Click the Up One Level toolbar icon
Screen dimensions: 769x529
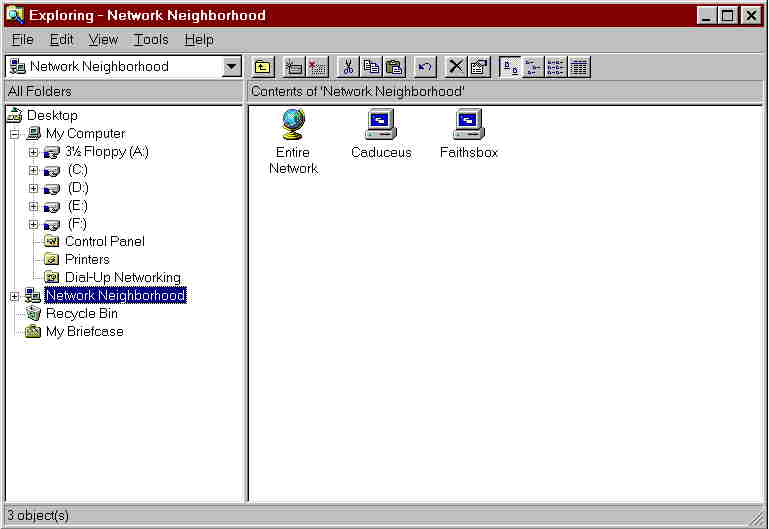263,67
